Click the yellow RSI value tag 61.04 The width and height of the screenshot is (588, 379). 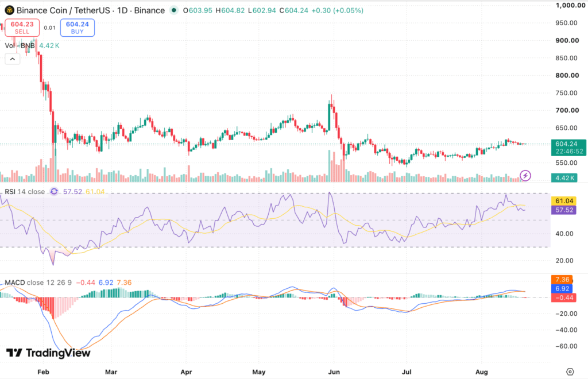pos(564,201)
